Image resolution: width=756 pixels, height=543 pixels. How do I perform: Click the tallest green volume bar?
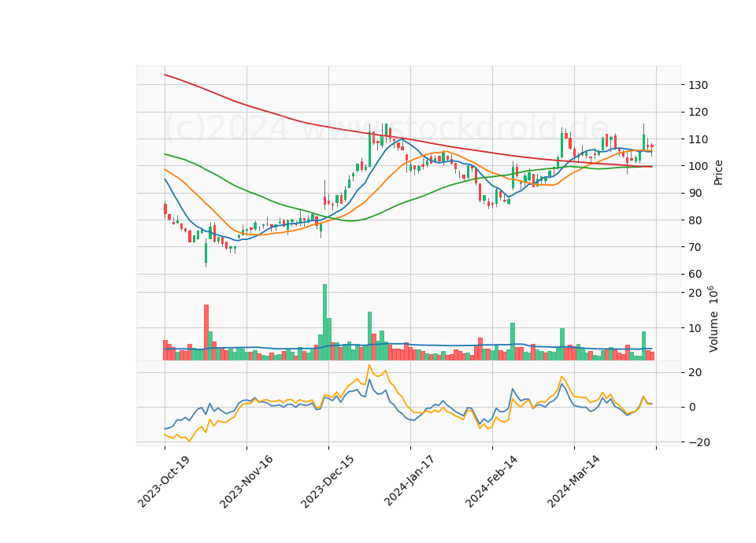pos(325,322)
